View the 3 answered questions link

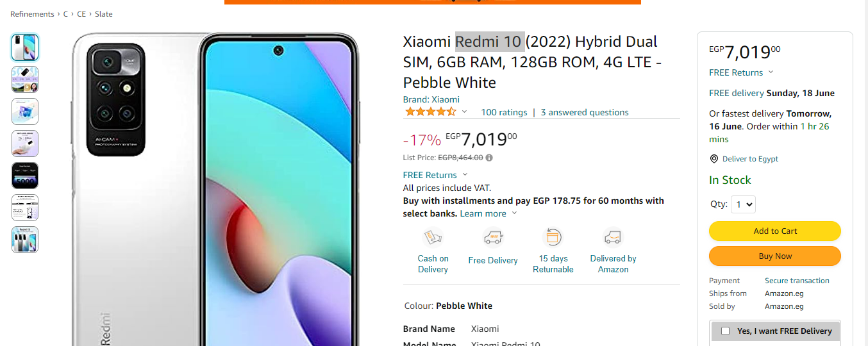[585, 112]
